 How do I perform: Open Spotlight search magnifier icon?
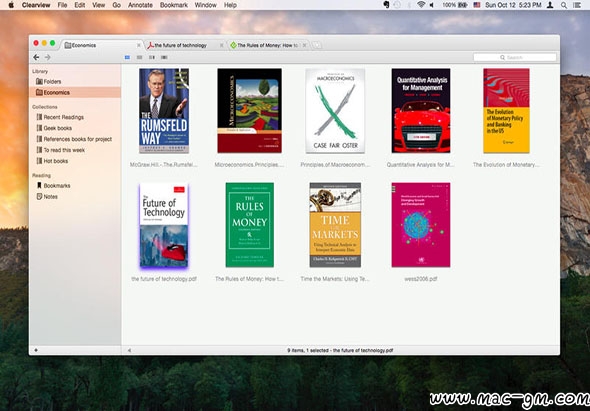click(x=564, y=5)
